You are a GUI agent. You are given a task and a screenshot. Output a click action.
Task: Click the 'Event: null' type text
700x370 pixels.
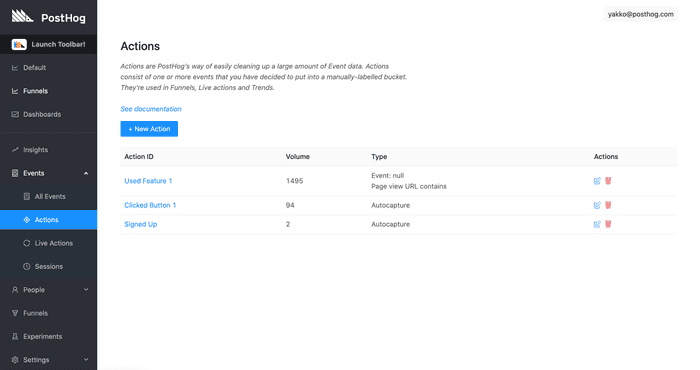(388, 175)
